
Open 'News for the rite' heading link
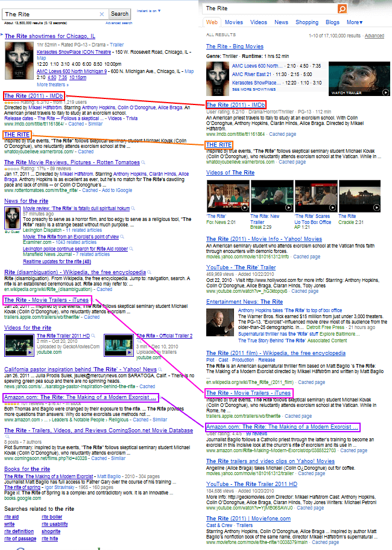coord(27,201)
